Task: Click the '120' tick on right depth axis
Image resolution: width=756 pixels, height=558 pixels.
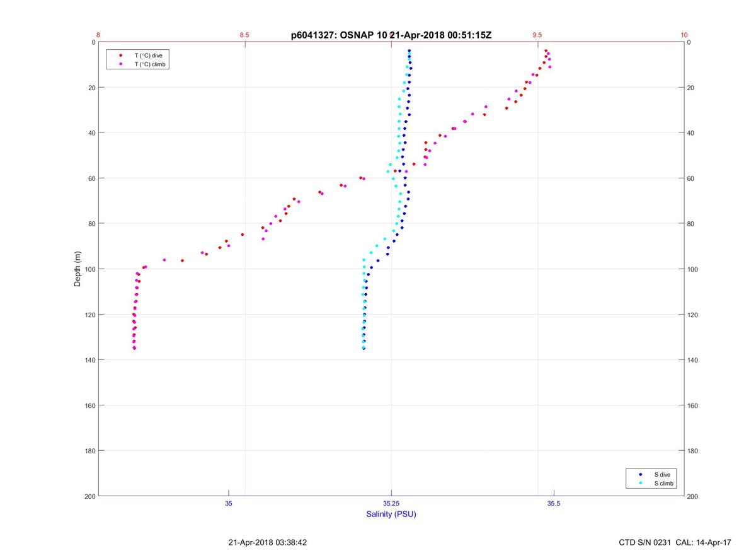Action: tap(693, 315)
